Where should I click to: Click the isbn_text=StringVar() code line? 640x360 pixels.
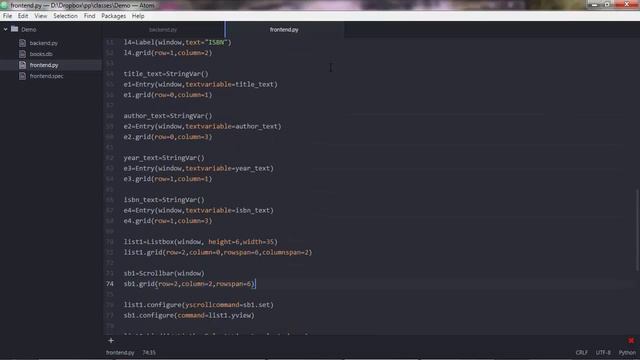point(164,200)
